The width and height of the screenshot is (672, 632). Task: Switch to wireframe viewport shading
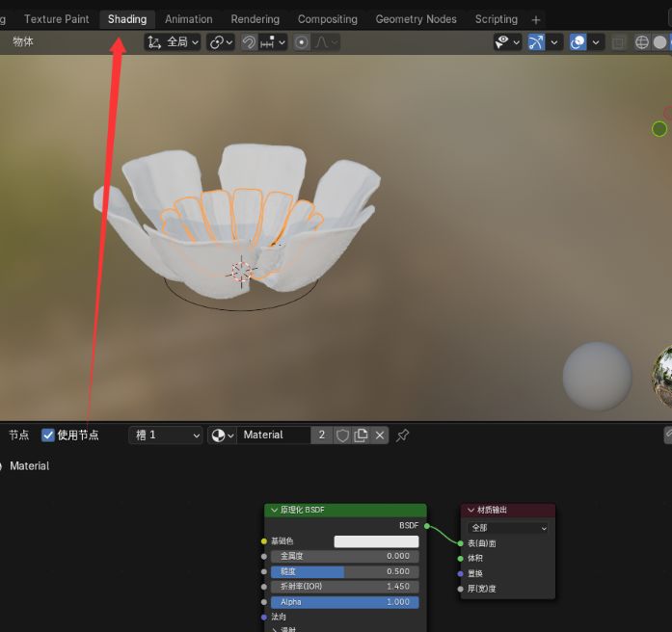(x=642, y=42)
